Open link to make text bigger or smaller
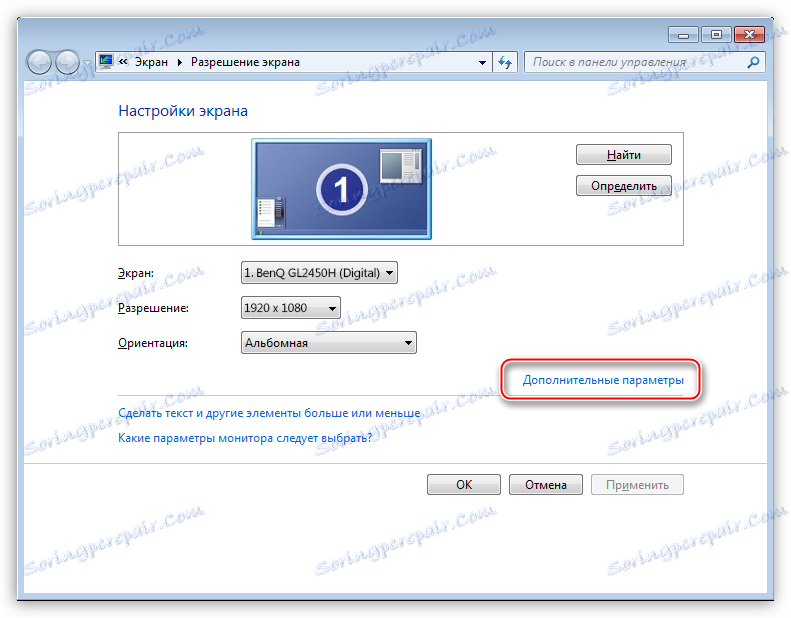This screenshot has width=791, height=618. pos(269,413)
